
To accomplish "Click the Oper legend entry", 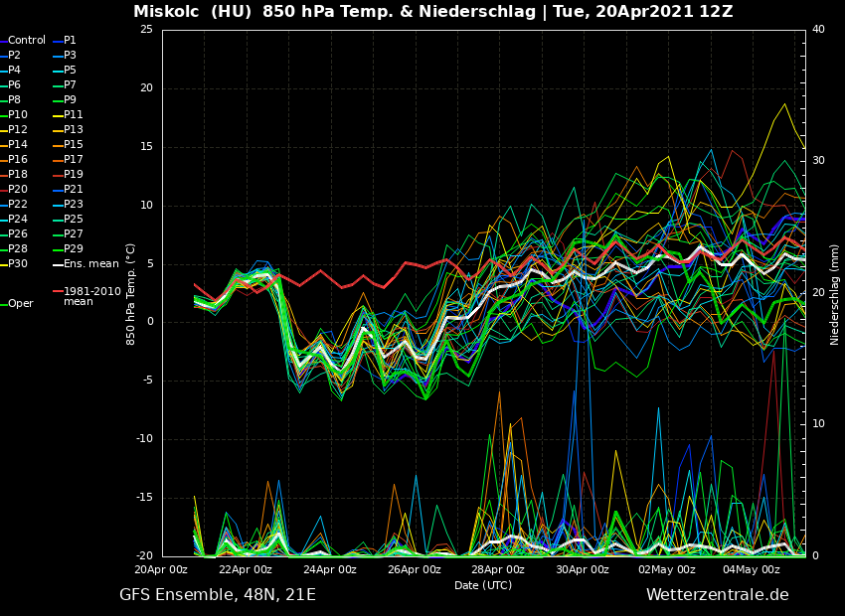I will click(x=20, y=304).
